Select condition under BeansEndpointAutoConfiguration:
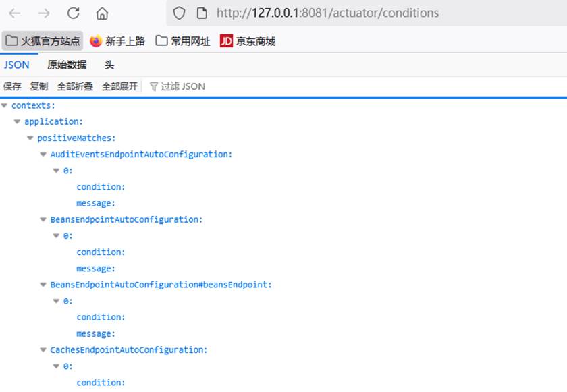 pyautogui.click(x=101, y=252)
